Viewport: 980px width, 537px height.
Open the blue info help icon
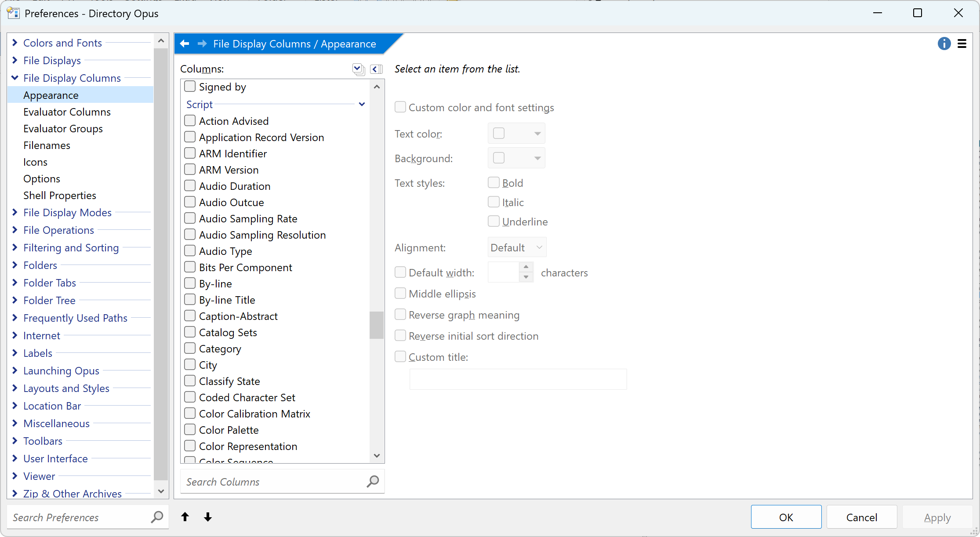coord(944,44)
